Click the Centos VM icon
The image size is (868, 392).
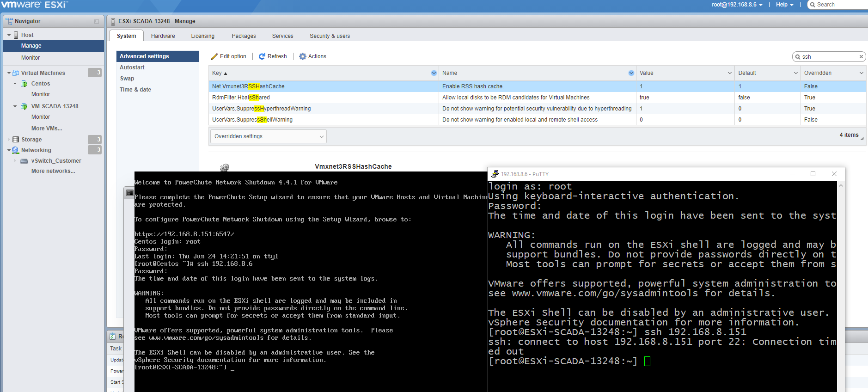click(x=24, y=84)
